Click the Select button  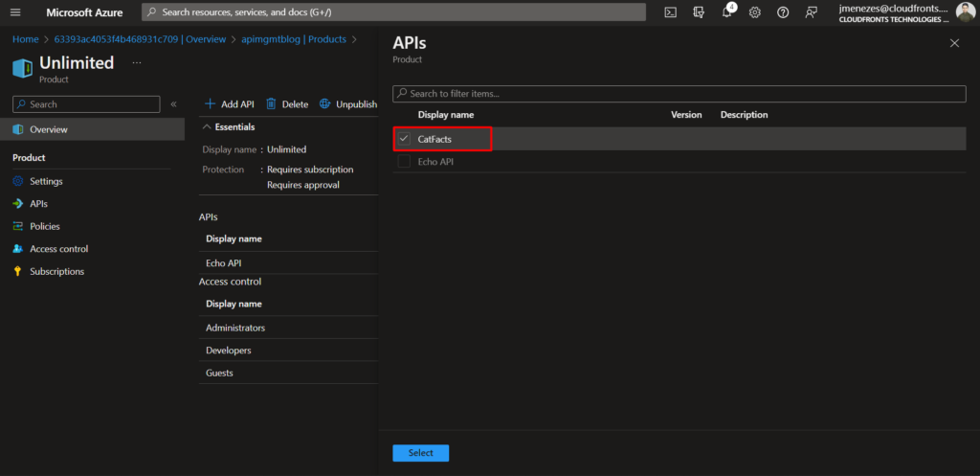[421, 453]
